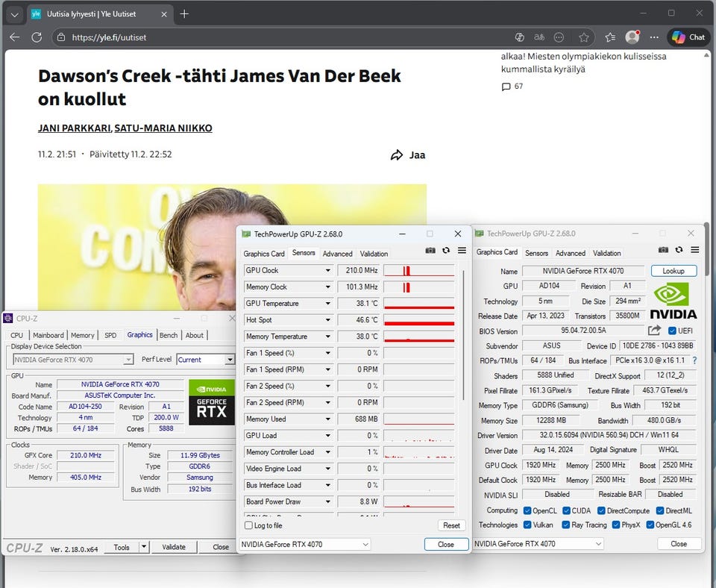Expand the GPU Temperature sensor dropdown
Image resolution: width=716 pixels, height=588 pixels.
click(328, 304)
